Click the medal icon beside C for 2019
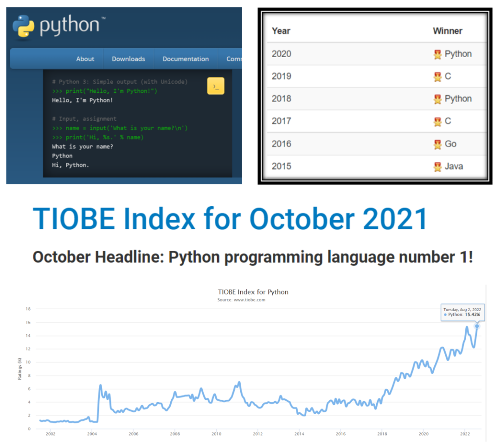The image size is (501, 448). point(438,76)
